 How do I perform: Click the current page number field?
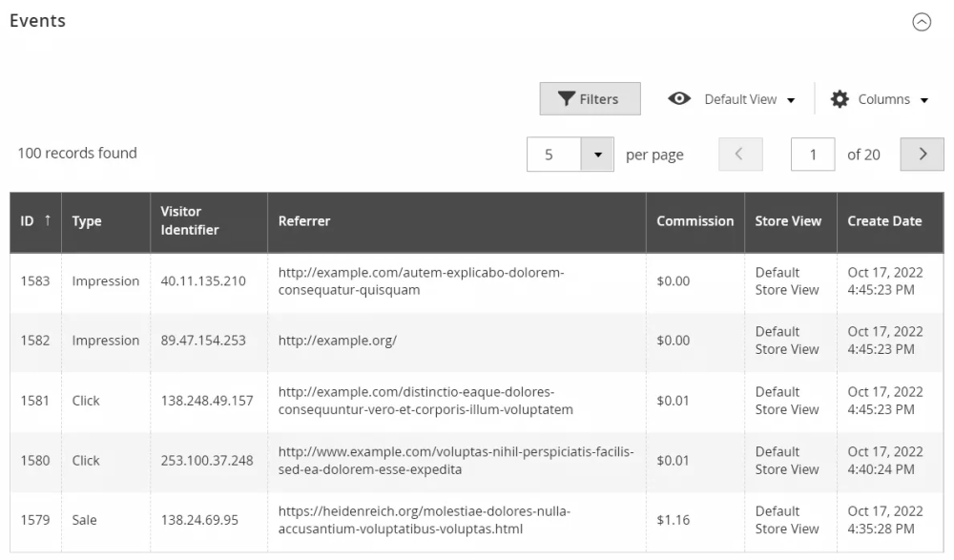pyautogui.click(x=813, y=155)
